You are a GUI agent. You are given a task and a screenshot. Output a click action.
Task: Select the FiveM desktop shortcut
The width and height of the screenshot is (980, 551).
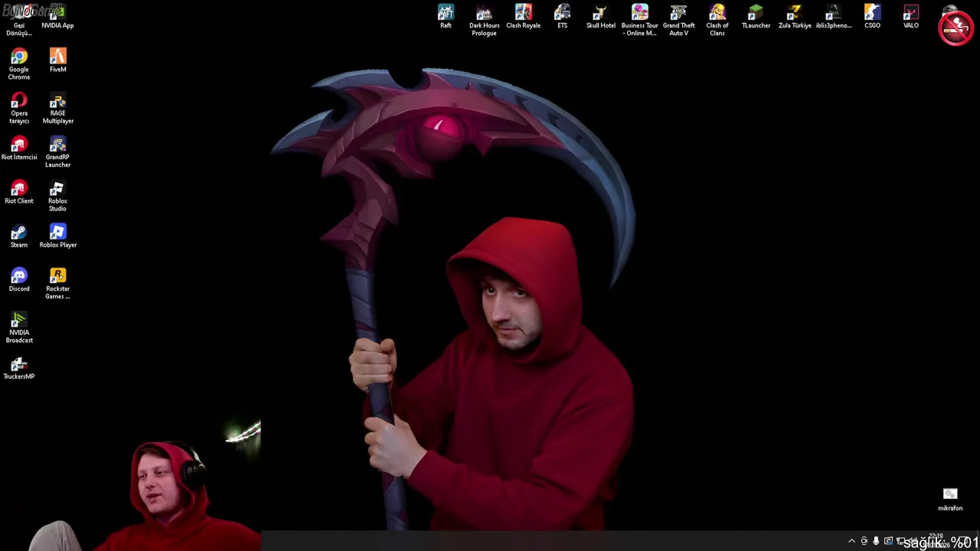click(x=57, y=60)
